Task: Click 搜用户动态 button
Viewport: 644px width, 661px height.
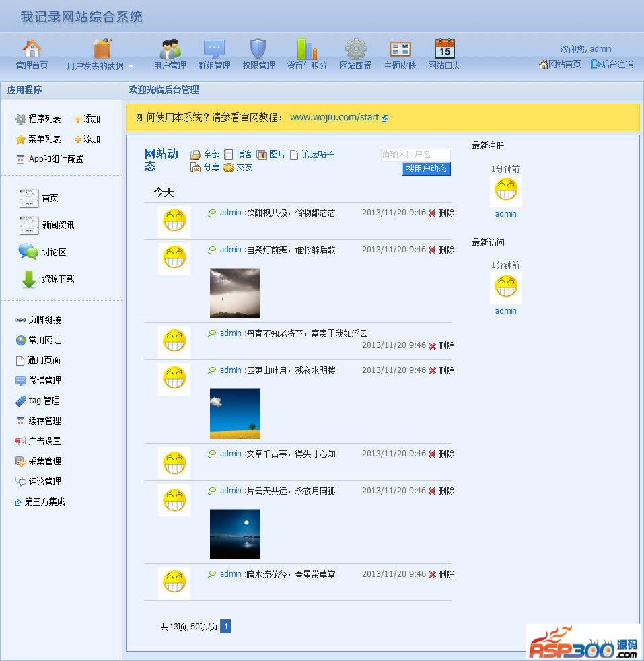Action: point(427,169)
